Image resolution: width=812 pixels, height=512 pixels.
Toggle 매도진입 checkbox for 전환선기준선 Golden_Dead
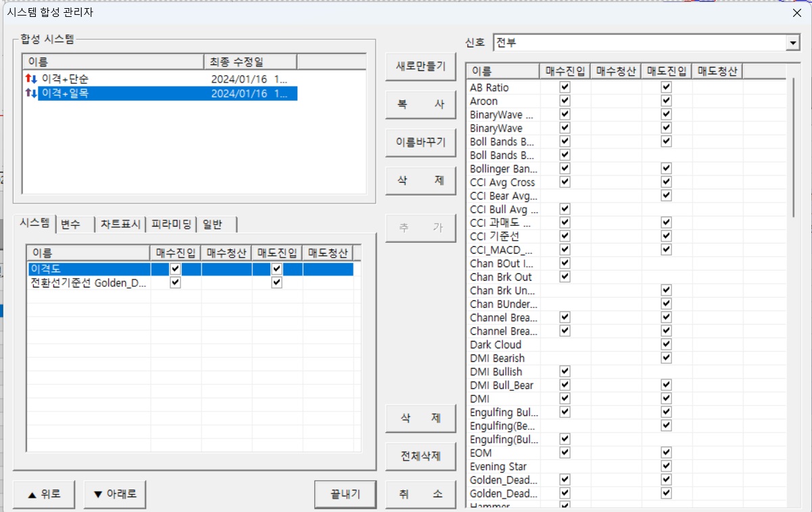[277, 283]
